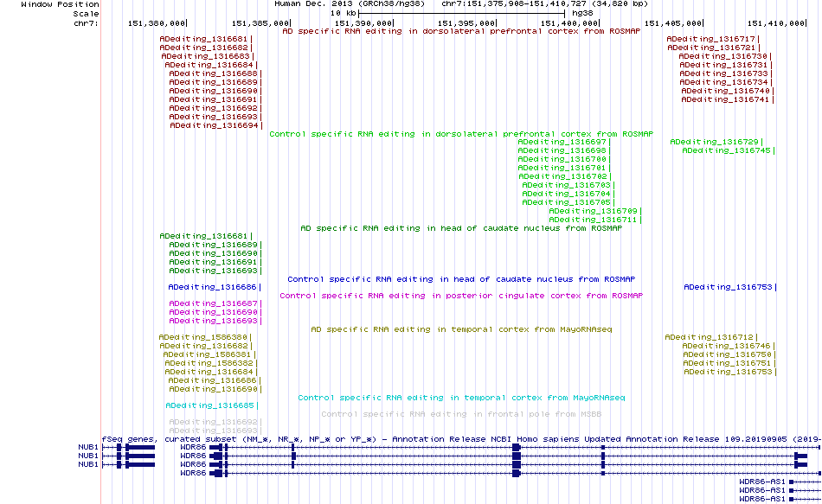
Task: Click the magenta ADediting_1316687 item
Action: click(x=214, y=303)
